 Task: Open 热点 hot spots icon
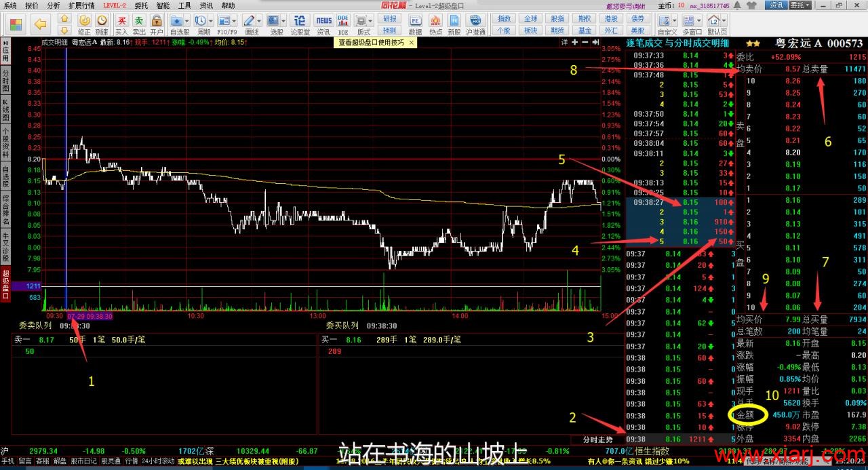tap(435, 24)
